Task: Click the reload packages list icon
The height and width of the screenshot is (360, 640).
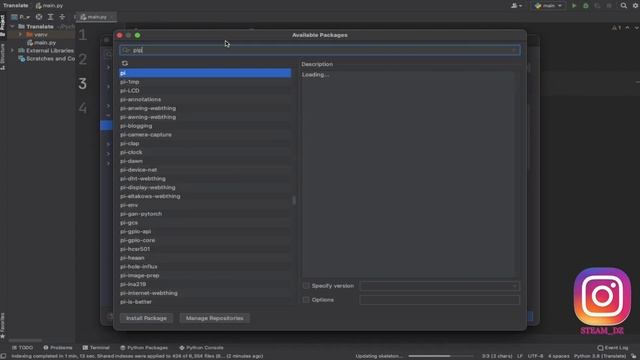Action: (x=125, y=63)
